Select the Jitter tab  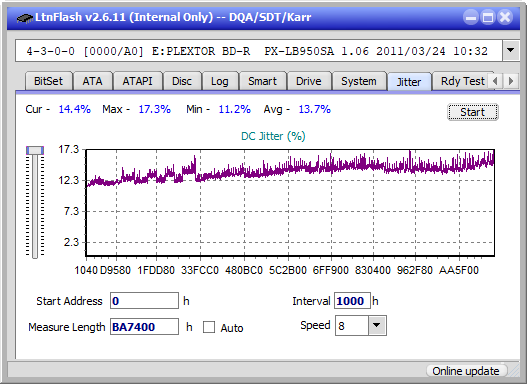(x=409, y=82)
